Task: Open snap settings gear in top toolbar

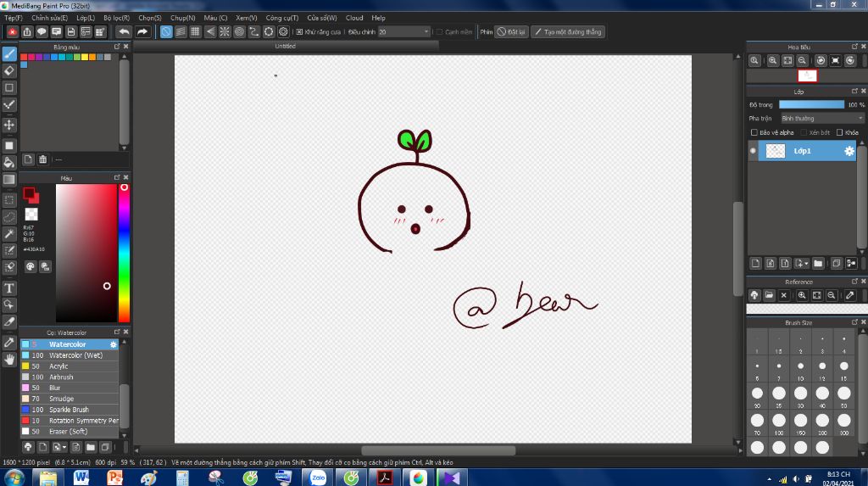Action: (283, 31)
